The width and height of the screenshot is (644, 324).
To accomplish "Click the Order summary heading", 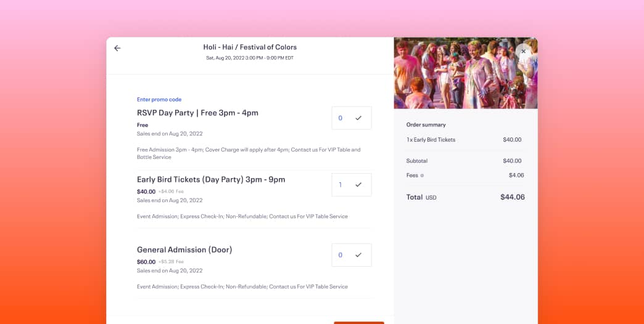I will (426, 124).
